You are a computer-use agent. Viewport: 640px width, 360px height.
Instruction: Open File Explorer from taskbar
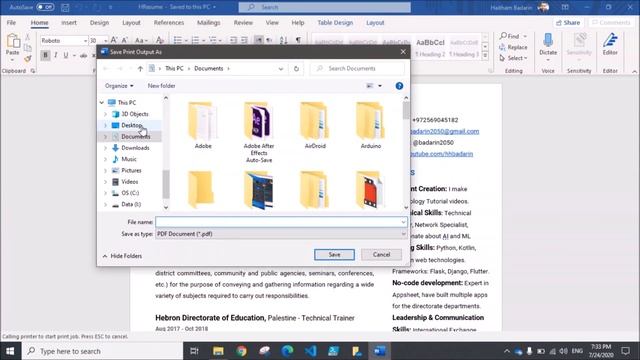coord(218,351)
